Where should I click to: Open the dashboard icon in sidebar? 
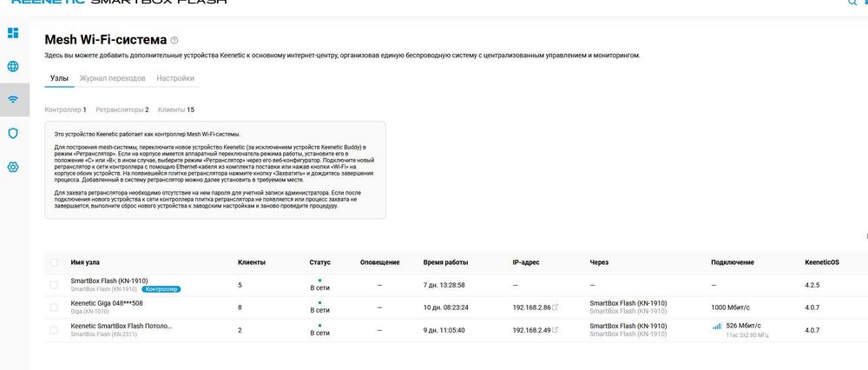tap(13, 33)
